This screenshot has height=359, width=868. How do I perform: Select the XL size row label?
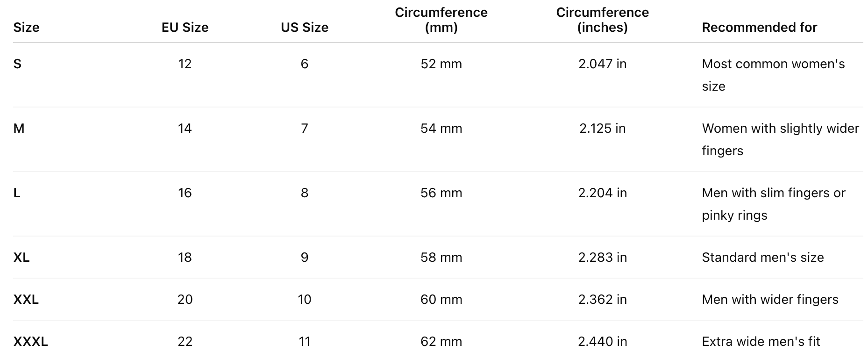(x=21, y=258)
